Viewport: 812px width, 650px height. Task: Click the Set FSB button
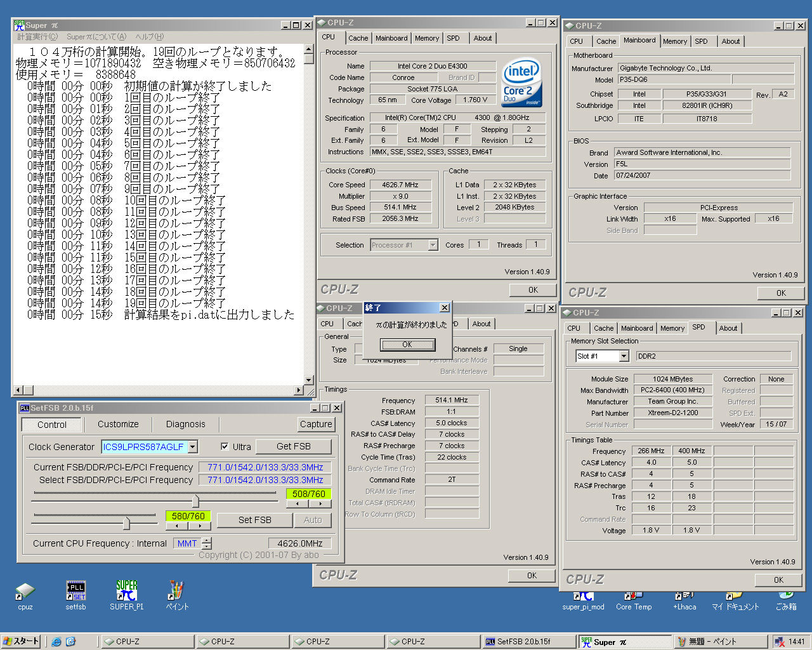click(x=254, y=520)
